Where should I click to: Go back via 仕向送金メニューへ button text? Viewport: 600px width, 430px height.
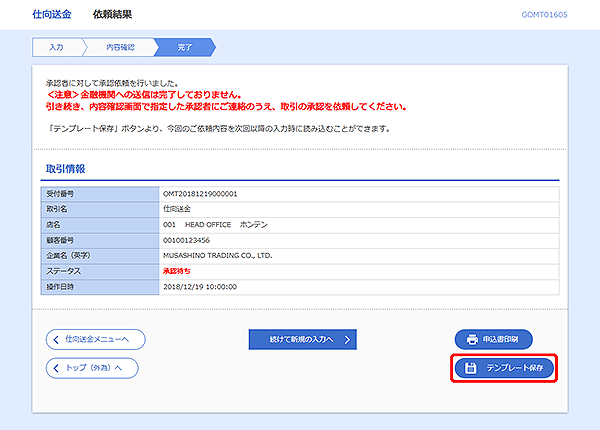click(x=99, y=339)
